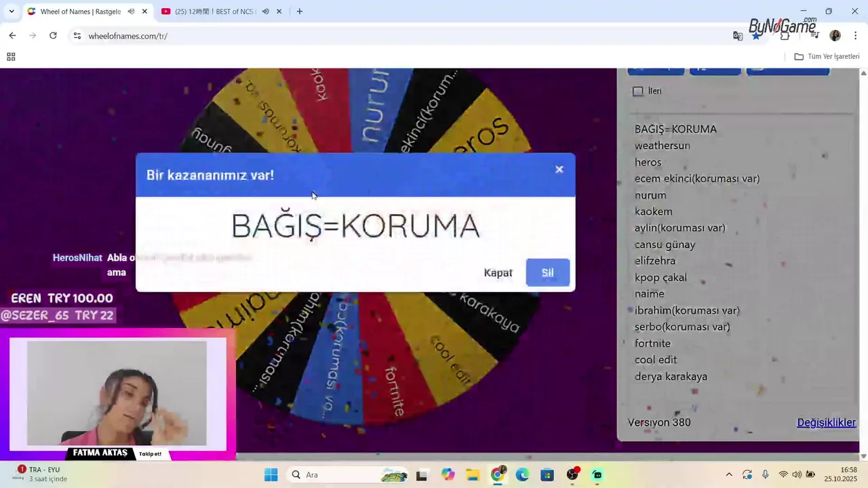Open the volume tray icon

797,474
